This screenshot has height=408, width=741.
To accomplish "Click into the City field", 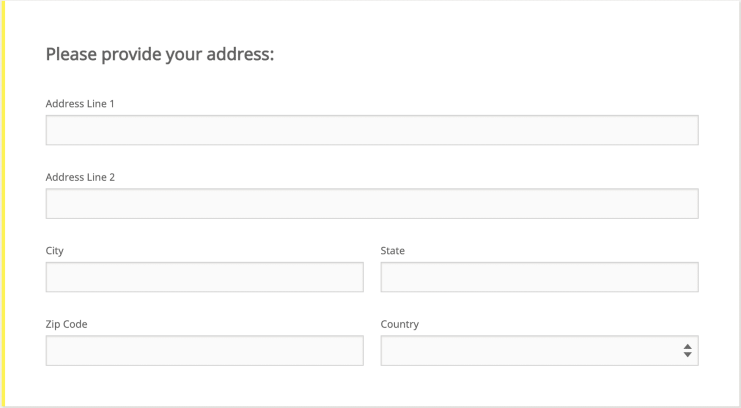I will 204,277.
